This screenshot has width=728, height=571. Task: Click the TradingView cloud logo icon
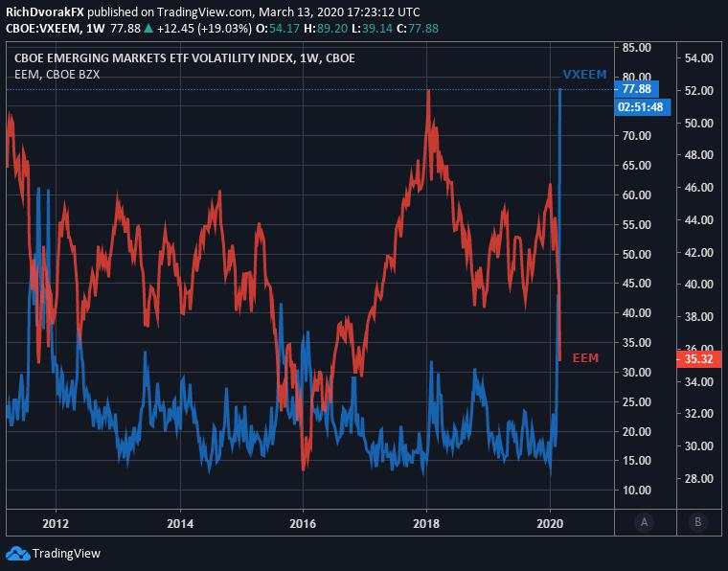18,554
